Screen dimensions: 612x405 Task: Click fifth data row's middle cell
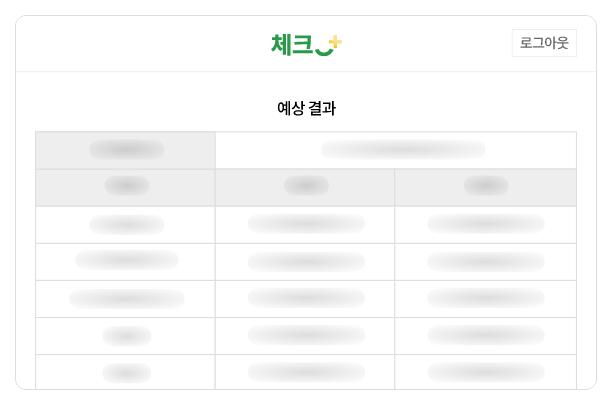tap(305, 372)
